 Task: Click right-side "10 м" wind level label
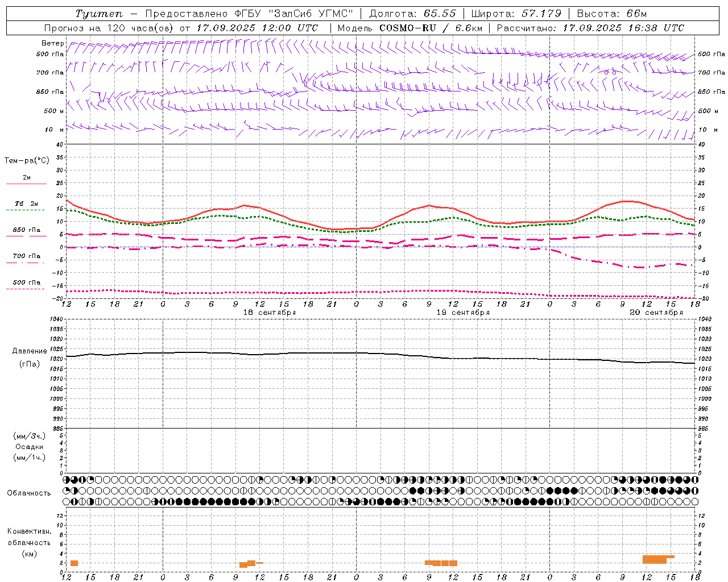(709, 130)
